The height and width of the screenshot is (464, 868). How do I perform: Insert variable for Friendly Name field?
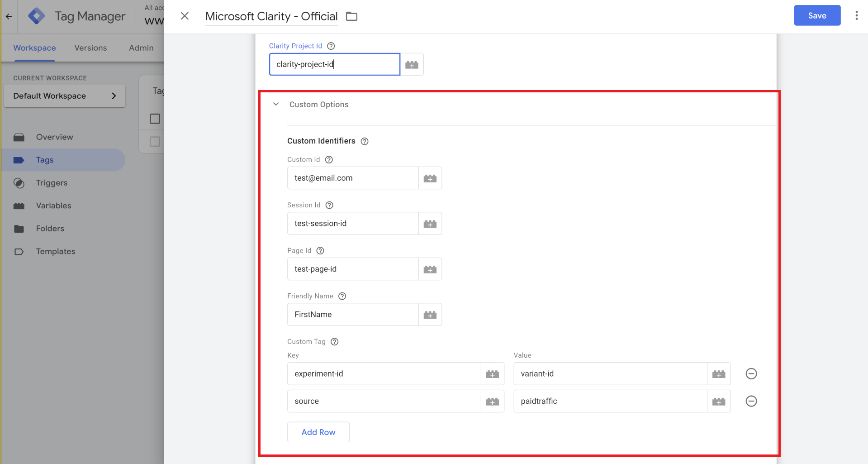(430, 315)
